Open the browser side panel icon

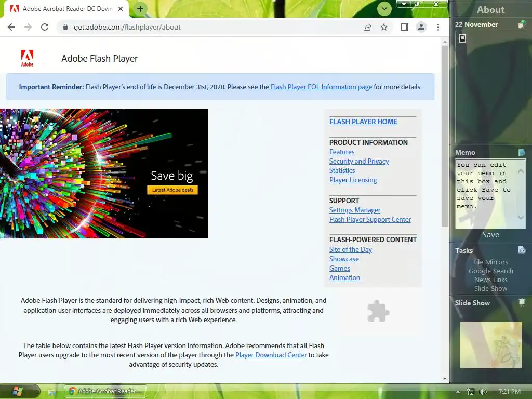[x=404, y=27]
